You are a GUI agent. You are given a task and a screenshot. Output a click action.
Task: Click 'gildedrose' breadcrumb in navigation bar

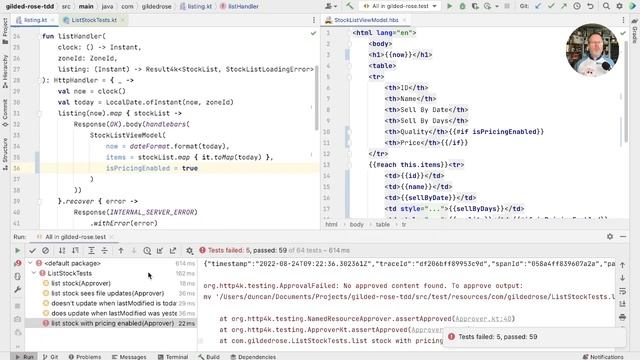coord(157,7)
